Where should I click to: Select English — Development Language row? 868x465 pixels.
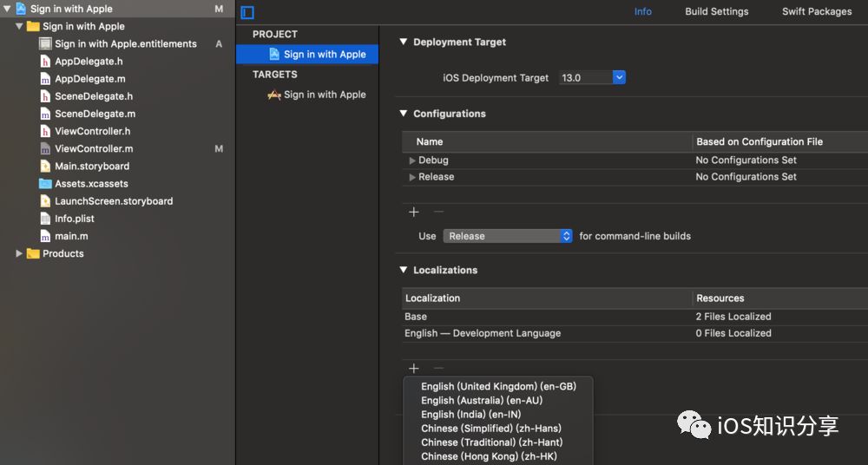(635, 333)
